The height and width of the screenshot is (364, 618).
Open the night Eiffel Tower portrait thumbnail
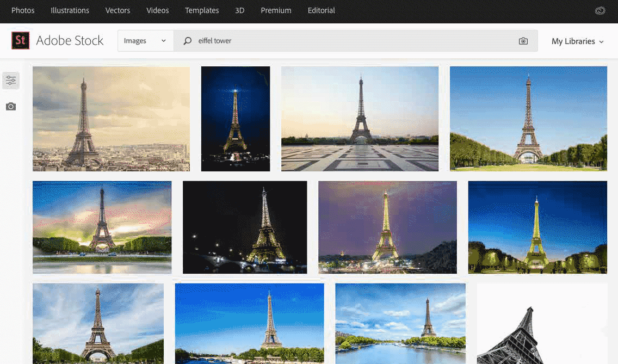[x=236, y=119]
